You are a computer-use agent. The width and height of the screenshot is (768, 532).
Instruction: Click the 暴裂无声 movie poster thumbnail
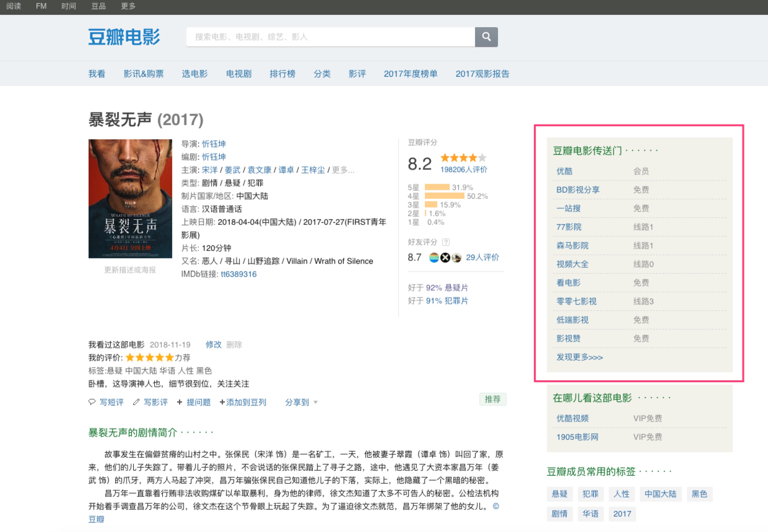point(130,199)
